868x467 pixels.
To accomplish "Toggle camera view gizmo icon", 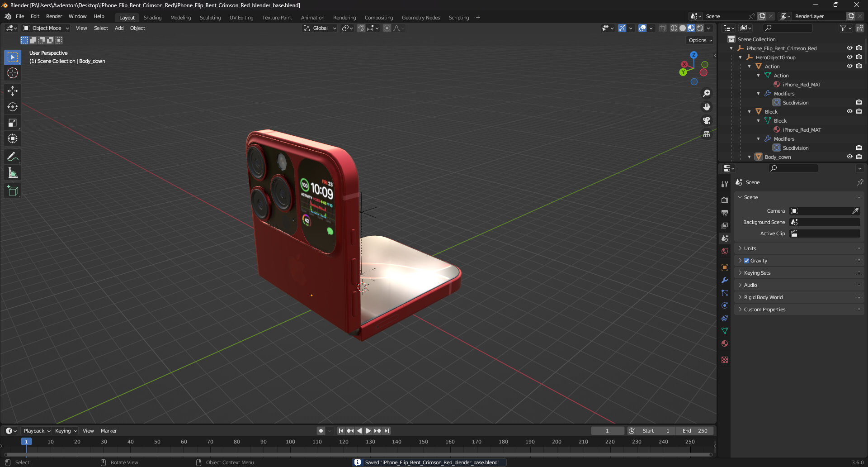I will (x=707, y=120).
